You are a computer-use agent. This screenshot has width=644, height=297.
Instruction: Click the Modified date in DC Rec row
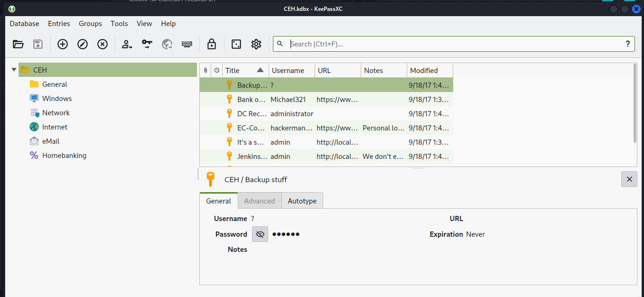click(x=429, y=113)
